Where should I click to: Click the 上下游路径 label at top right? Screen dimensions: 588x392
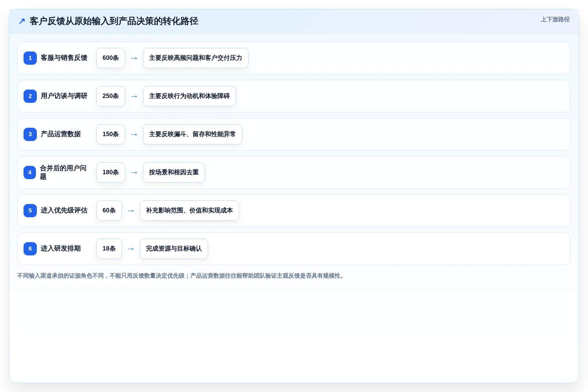(x=555, y=20)
